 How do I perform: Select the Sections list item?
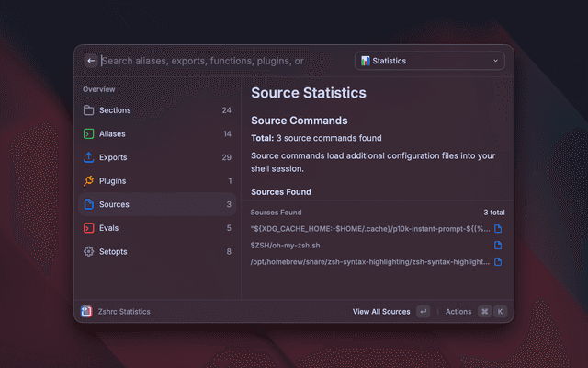coord(156,110)
